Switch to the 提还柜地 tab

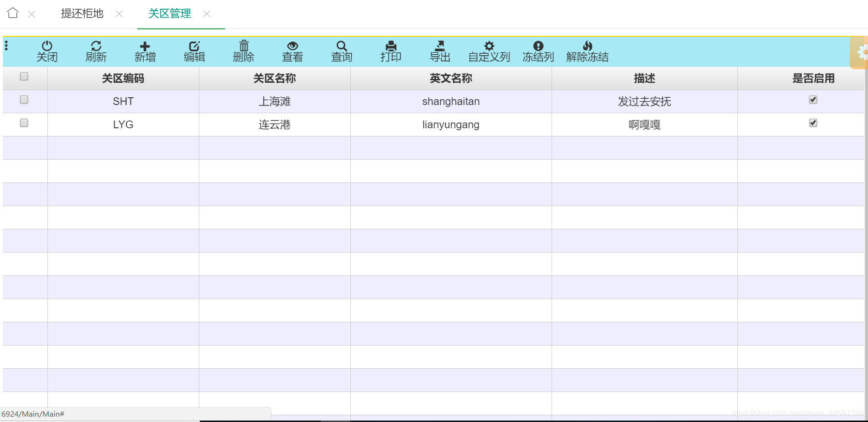coord(82,14)
